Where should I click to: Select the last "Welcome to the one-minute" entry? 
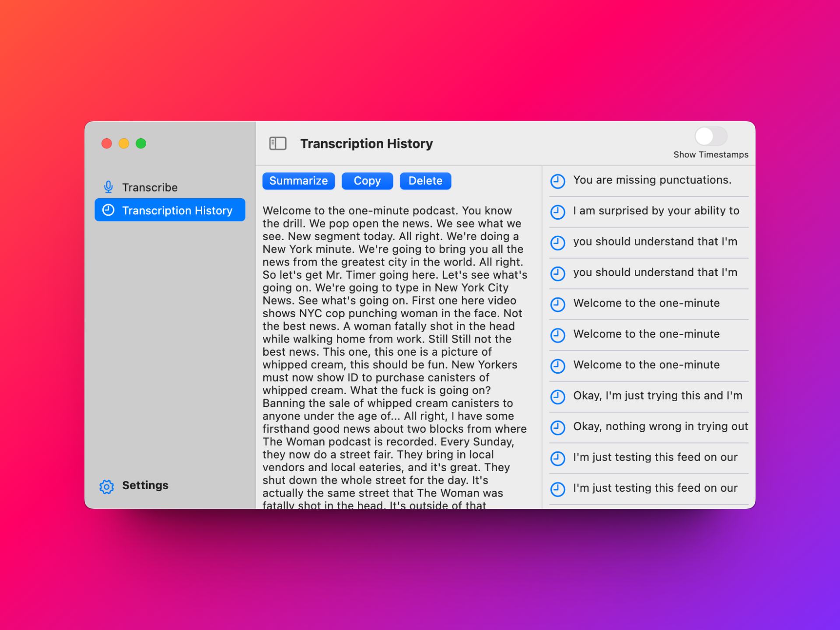(646, 365)
